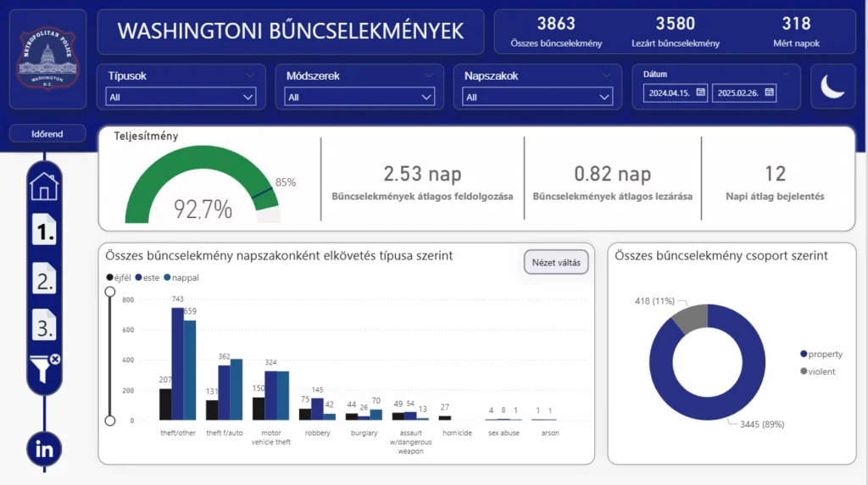
Task: Open report page 2 icon
Action: click(x=44, y=278)
